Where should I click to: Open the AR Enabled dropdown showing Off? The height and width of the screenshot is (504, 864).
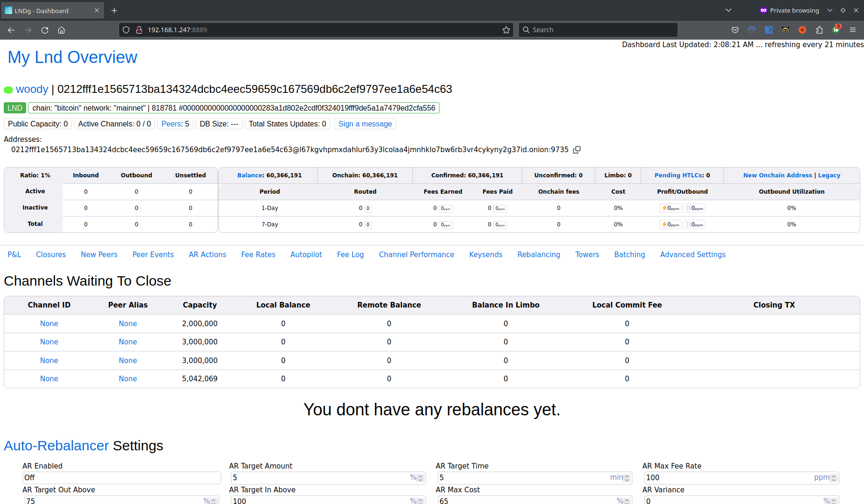tap(121, 477)
